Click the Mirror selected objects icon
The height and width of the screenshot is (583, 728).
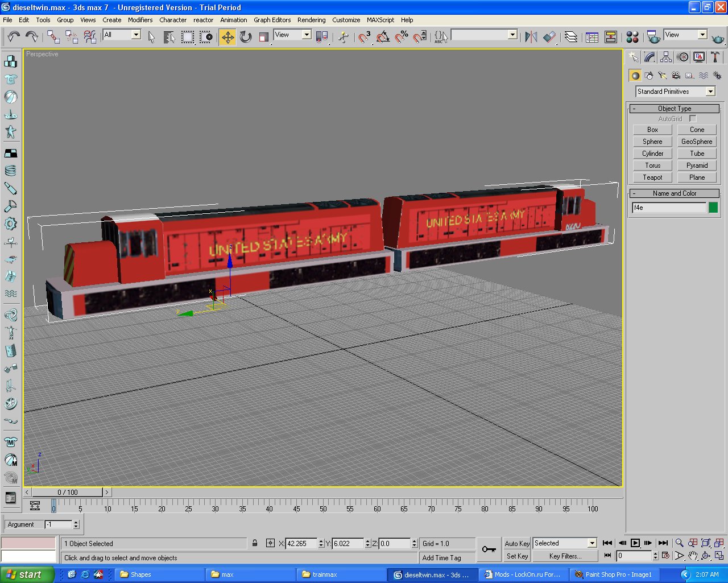[x=531, y=37]
